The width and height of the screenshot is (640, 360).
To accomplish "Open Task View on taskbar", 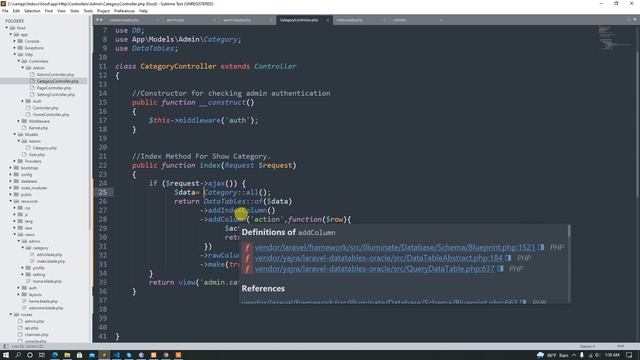I will 42,355.
